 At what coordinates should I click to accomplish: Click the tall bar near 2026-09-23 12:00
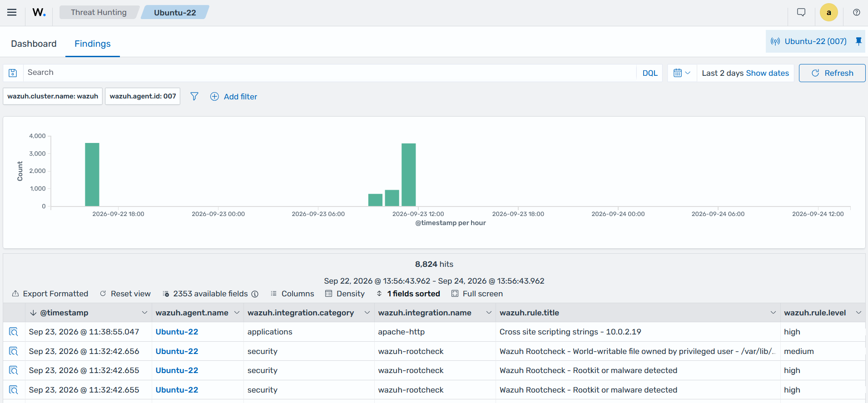coord(409,175)
